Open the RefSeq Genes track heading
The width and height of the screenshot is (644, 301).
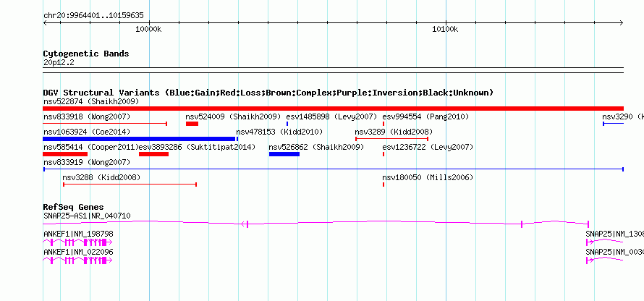tap(73, 207)
